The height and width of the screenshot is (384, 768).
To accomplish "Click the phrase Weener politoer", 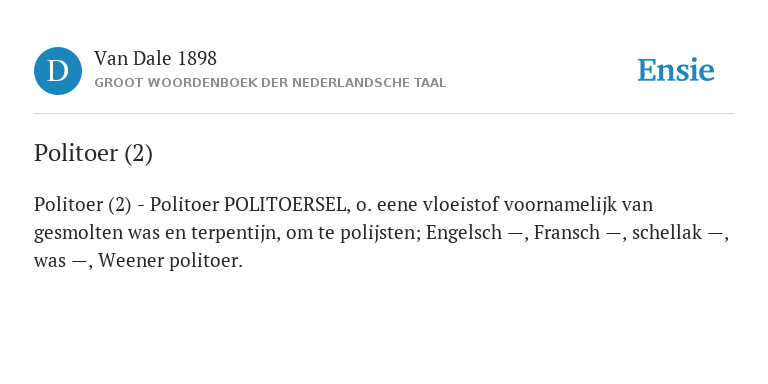I will click(x=170, y=261).
